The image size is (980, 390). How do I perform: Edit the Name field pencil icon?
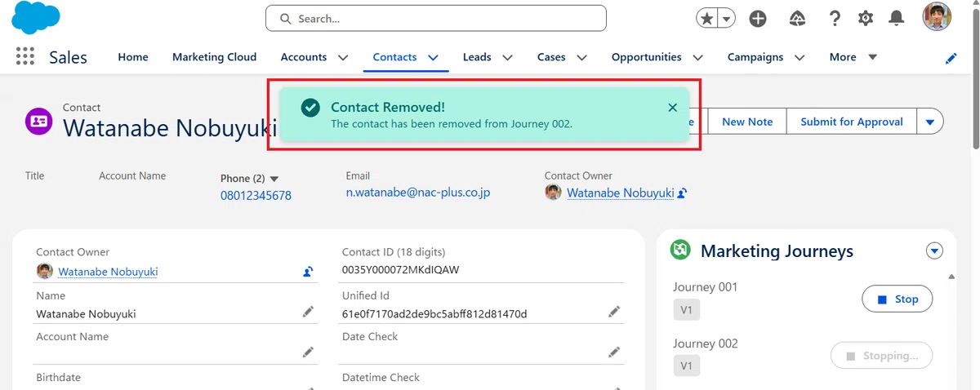308,312
